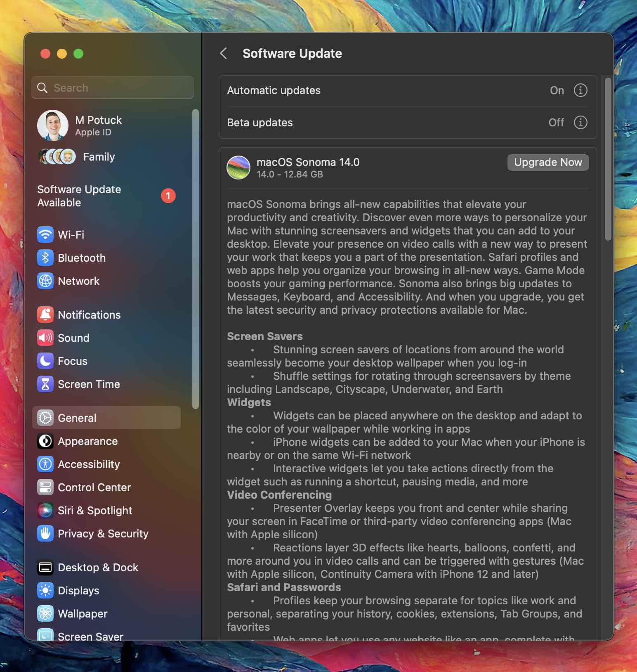Select Bluetooth label in sidebar

pyautogui.click(x=82, y=258)
